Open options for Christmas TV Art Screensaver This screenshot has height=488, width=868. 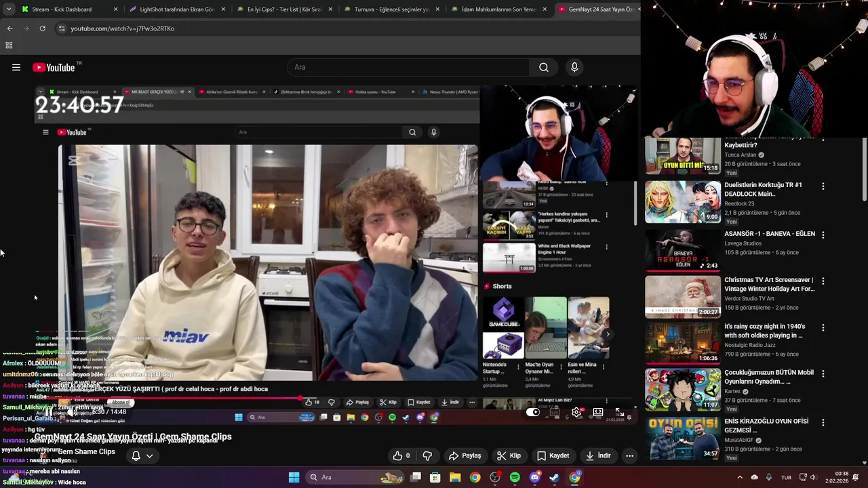[x=823, y=281]
